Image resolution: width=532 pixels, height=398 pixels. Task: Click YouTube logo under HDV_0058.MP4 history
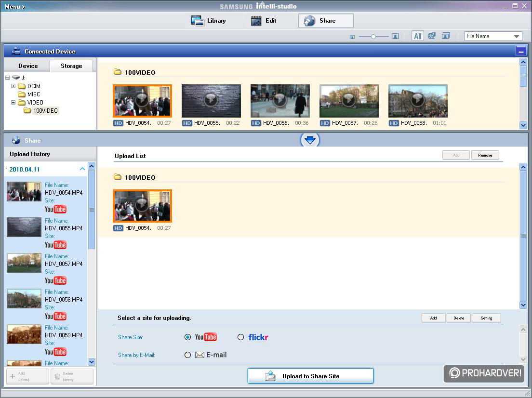[x=55, y=316]
